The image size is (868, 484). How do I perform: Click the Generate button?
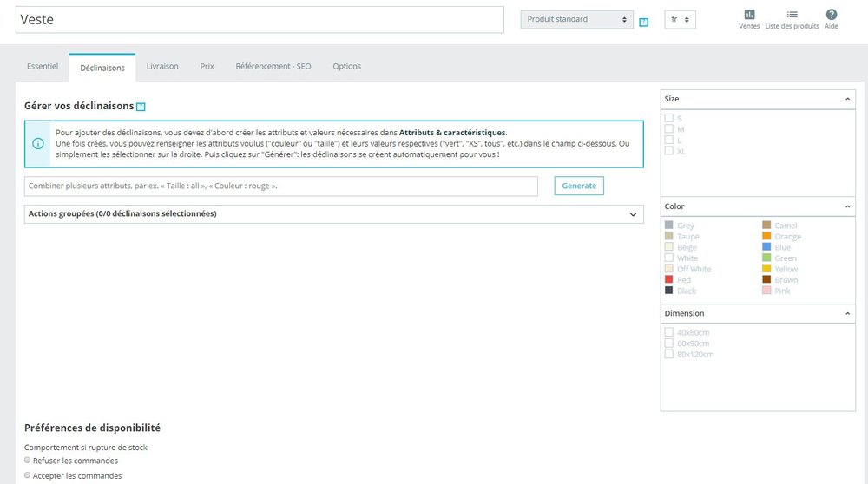(579, 186)
